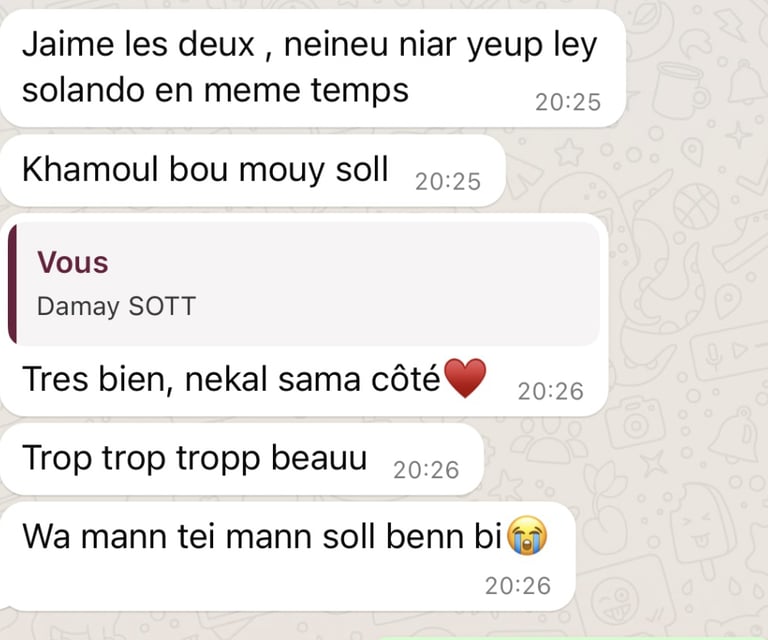This screenshot has height=640, width=768.
Task: Click the words 'solando en meme temps'
Action: pos(216,91)
